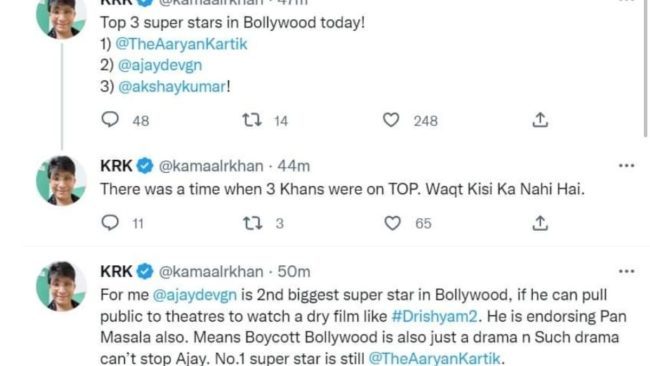Share the Top 3 super stars tweet

[540, 120]
